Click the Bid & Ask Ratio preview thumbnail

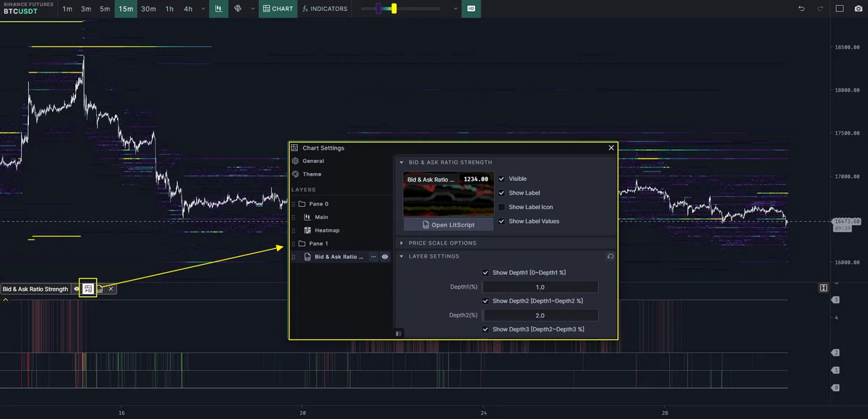pos(448,194)
